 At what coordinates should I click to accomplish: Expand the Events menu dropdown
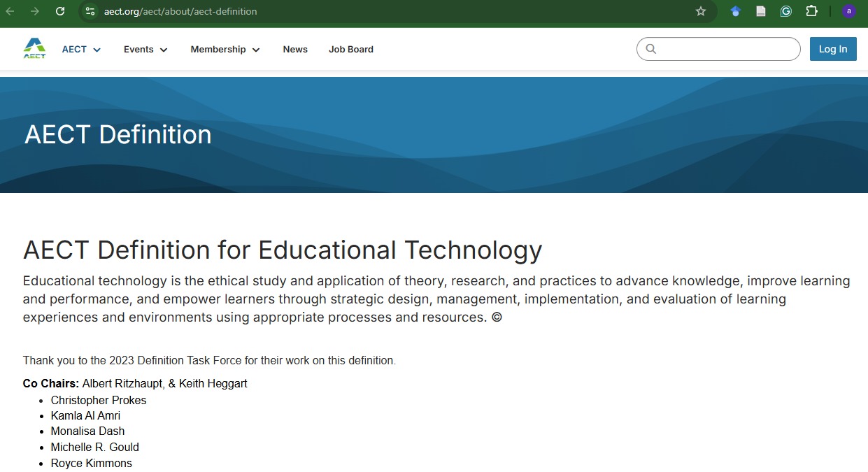(145, 50)
